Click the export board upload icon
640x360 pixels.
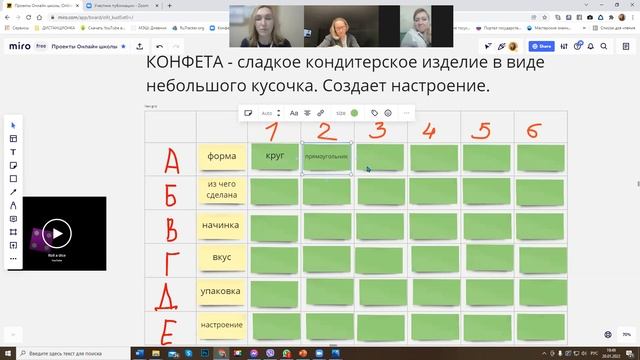tap(140, 46)
